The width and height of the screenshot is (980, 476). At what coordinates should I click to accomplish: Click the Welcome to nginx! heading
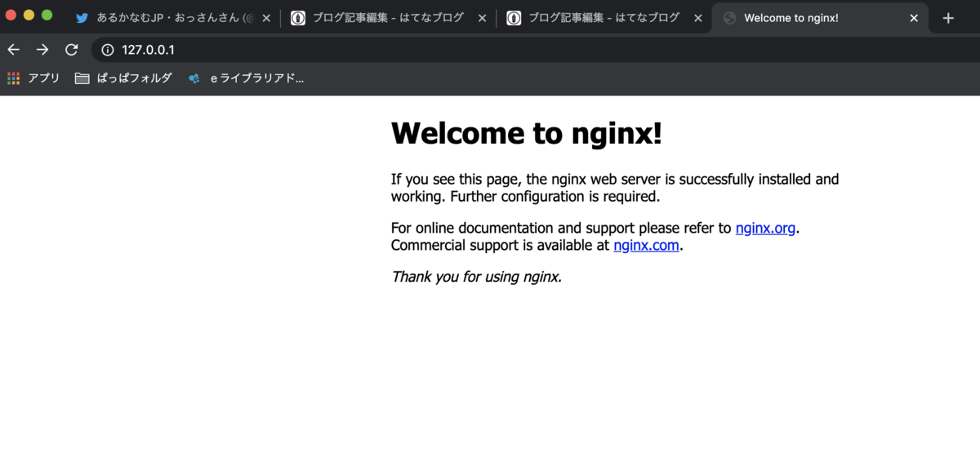click(x=527, y=133)
